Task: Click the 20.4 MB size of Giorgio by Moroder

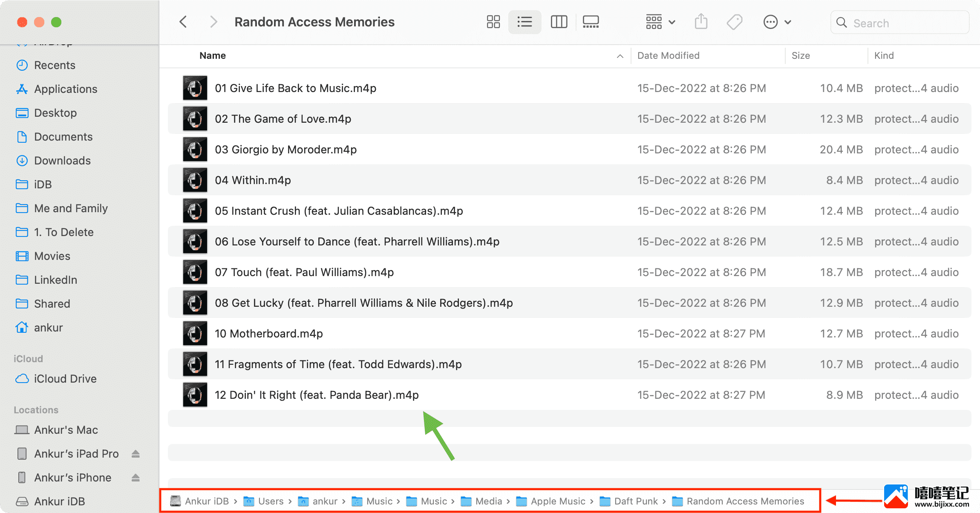Action: pos(841,150)
